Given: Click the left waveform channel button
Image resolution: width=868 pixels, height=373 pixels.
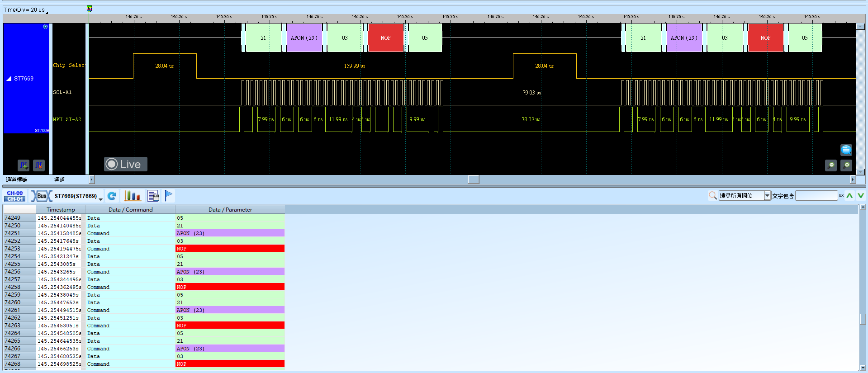Looking at the screenshot, I should [x=24, y=165].
